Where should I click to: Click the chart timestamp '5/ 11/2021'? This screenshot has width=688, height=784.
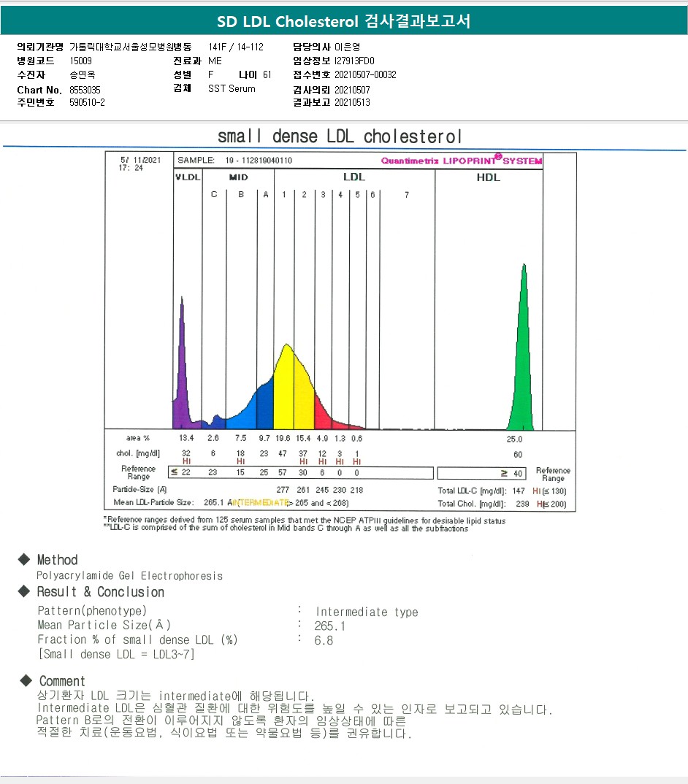tap(141, 160)
